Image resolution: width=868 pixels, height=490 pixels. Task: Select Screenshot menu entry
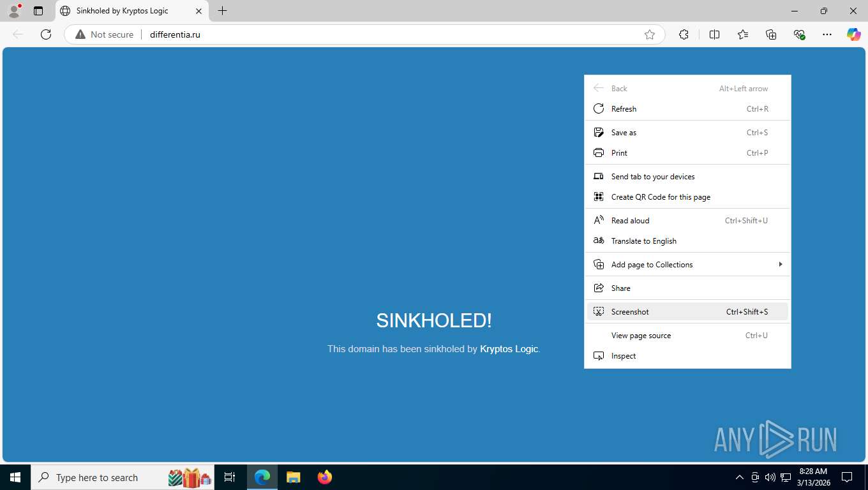point(687,312)
